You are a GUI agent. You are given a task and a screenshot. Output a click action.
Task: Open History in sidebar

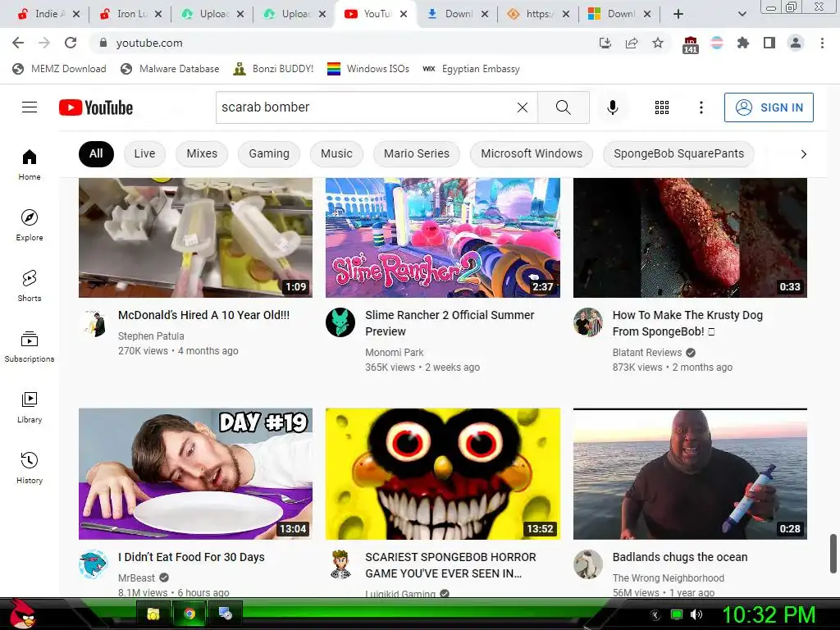click(30, 468)
